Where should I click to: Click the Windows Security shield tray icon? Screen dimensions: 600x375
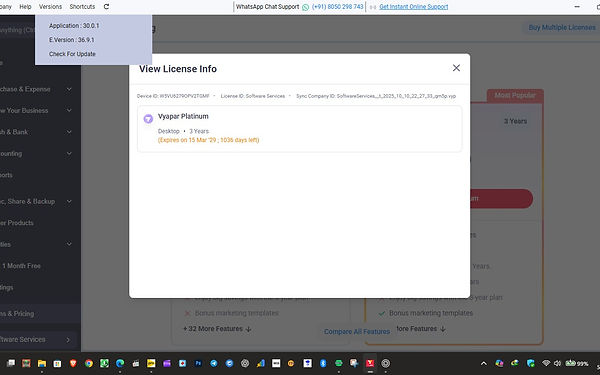[x=530, y=363]
